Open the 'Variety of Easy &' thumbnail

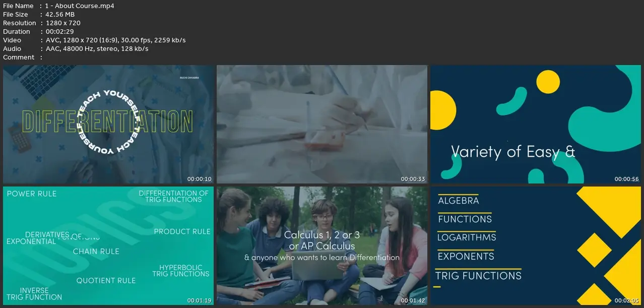point(536,125)
